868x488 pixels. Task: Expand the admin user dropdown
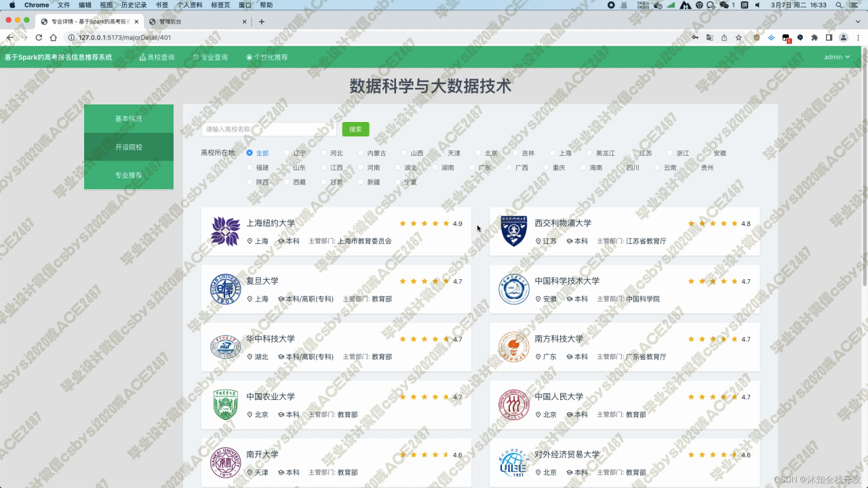tap(837, 57)
